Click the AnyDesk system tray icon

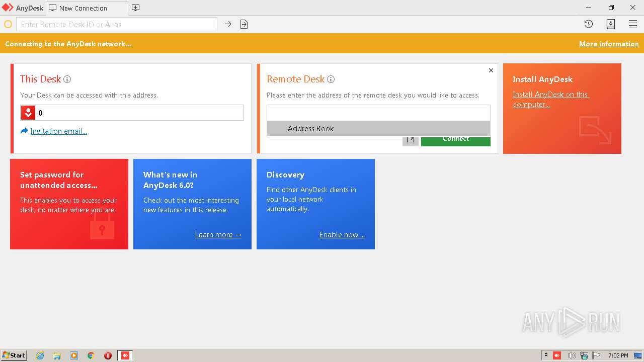pos(557,355)
